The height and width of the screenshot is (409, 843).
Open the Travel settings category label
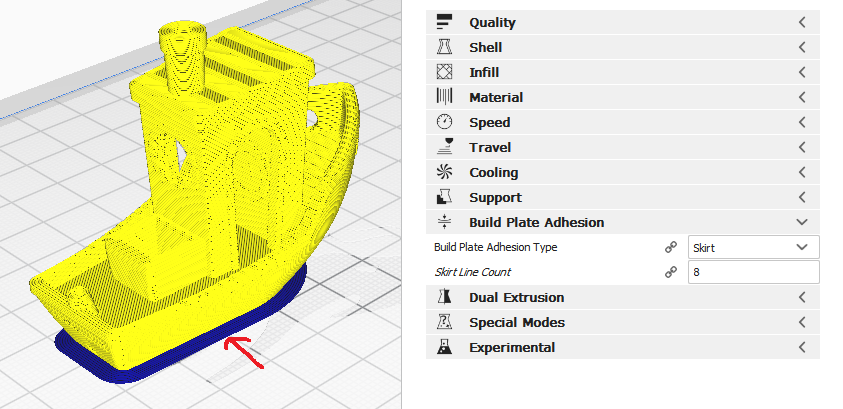click(x=490, y=147)
